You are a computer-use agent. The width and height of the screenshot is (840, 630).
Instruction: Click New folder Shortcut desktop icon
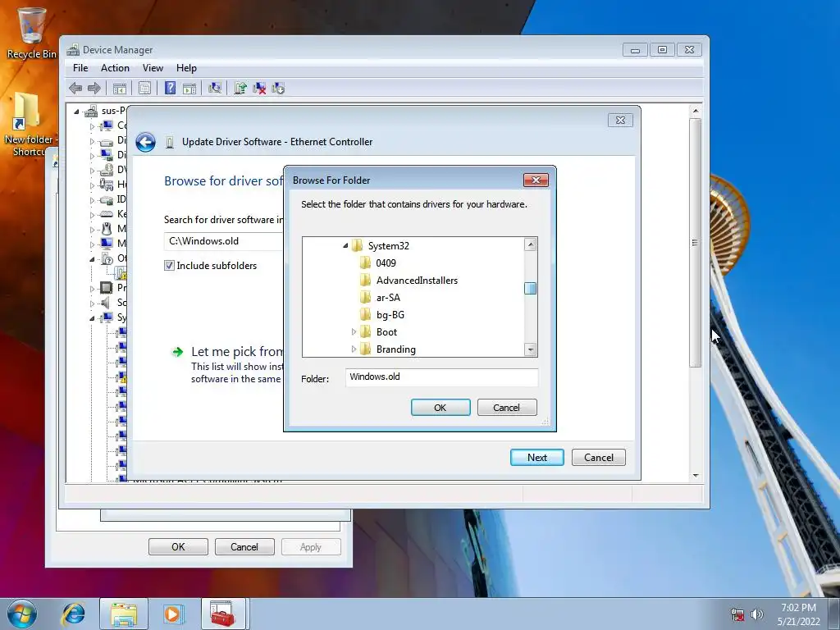[28, 125]
